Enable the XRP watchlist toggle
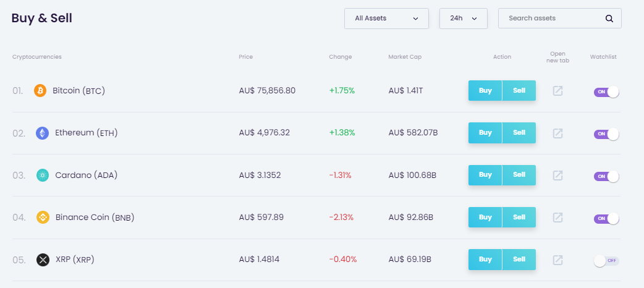 pos(606,261)
